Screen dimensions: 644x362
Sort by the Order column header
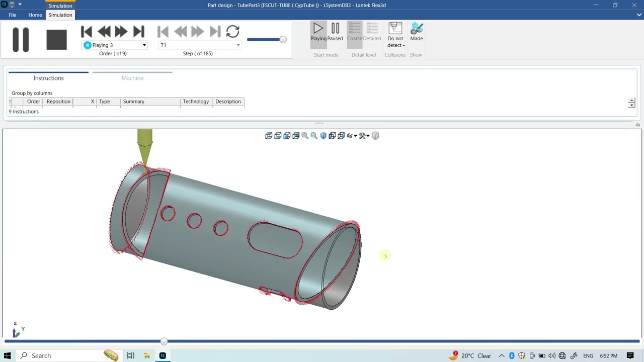point(33,102)
